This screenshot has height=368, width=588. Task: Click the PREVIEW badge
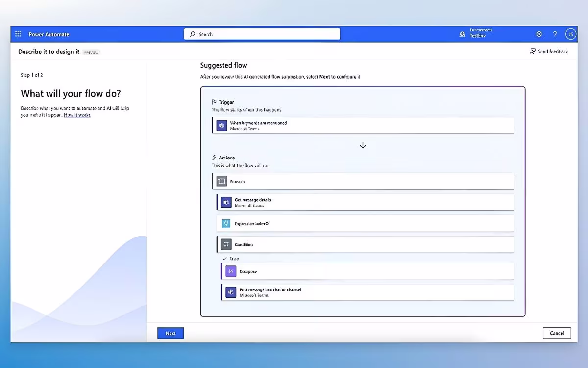coord(91,52)
